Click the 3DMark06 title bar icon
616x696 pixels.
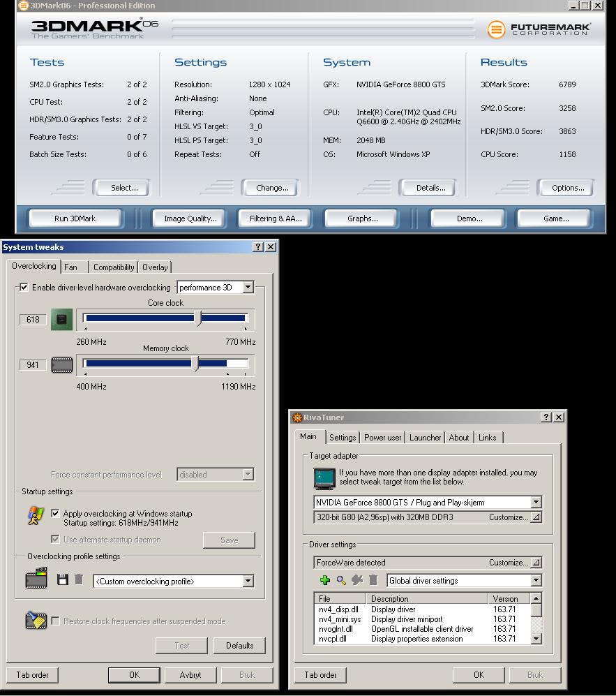tap(24, 6)
